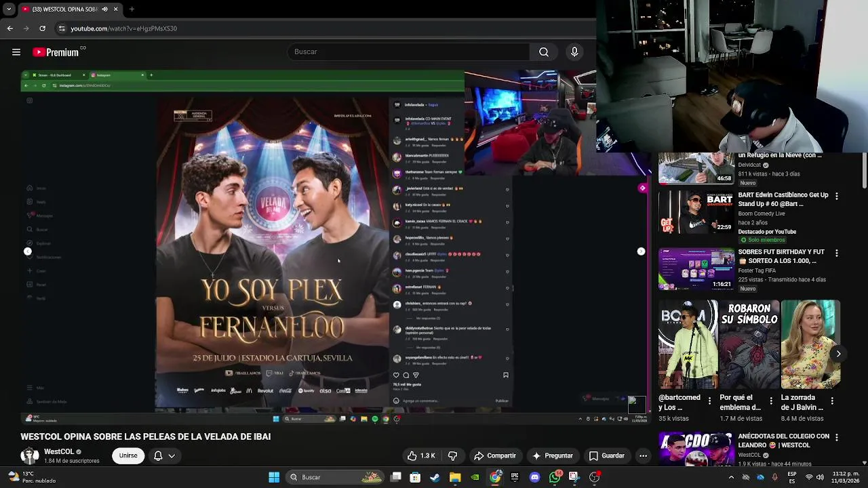Open a new browser tab

pyautogui.click(x=132, y=9)
